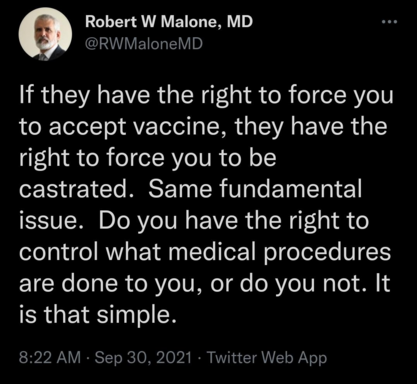Select the Sep 30, 2021 date
This screenshot has width=417, height=384.
click(x=144, y=358)
